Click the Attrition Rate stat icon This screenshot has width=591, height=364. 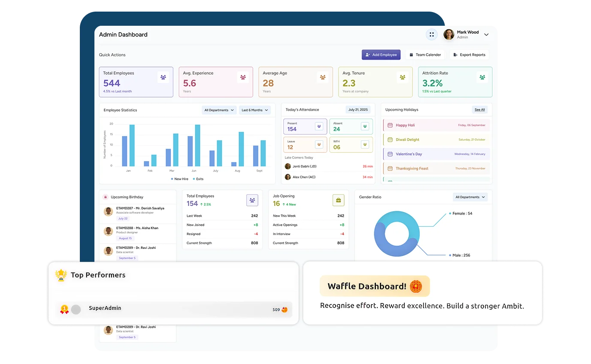482,77
